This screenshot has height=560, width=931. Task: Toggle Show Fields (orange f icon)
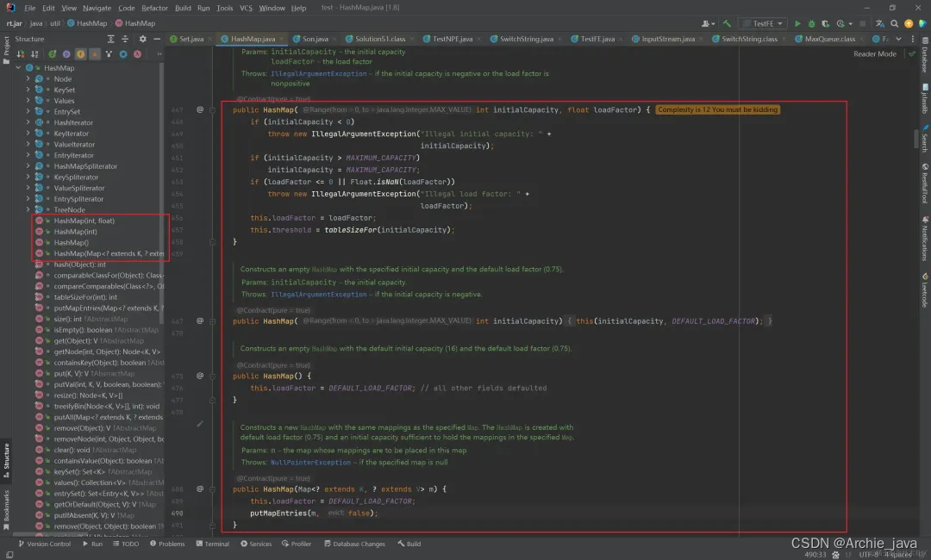click(81, 54)
